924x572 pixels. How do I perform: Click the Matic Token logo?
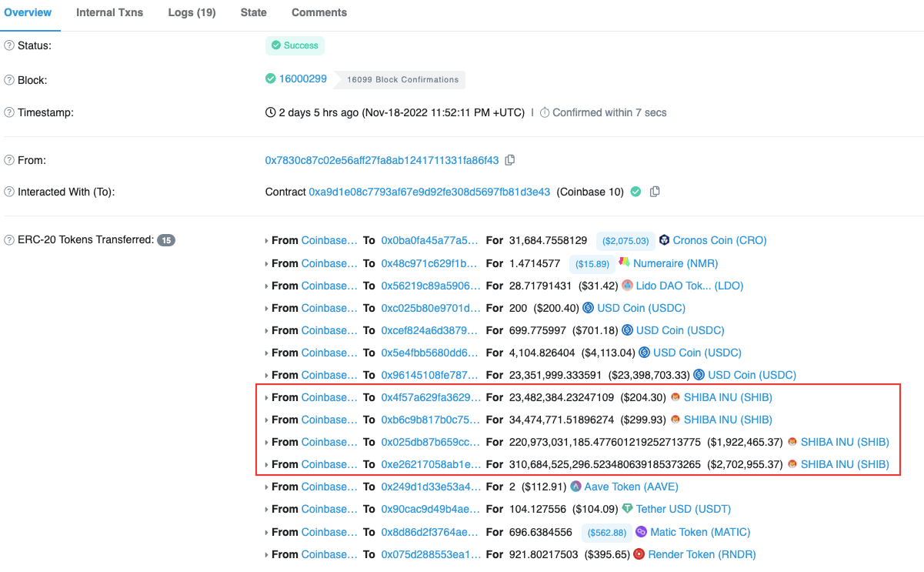pos(642,532)
